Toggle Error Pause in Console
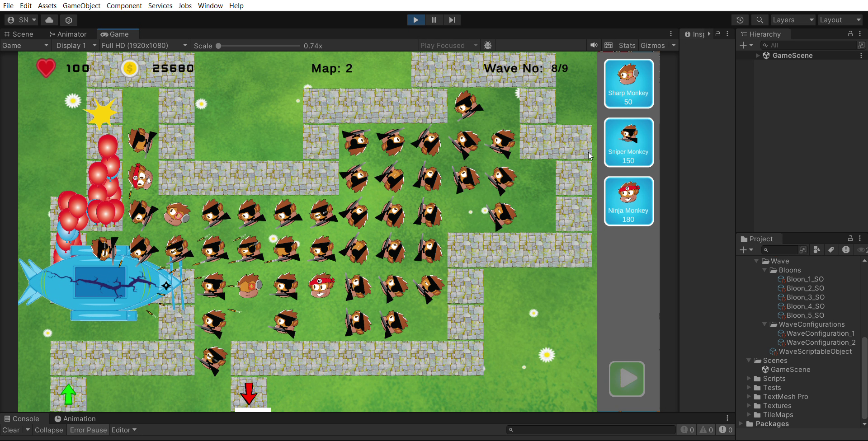 pyautogui.click(x=88, y=430)
